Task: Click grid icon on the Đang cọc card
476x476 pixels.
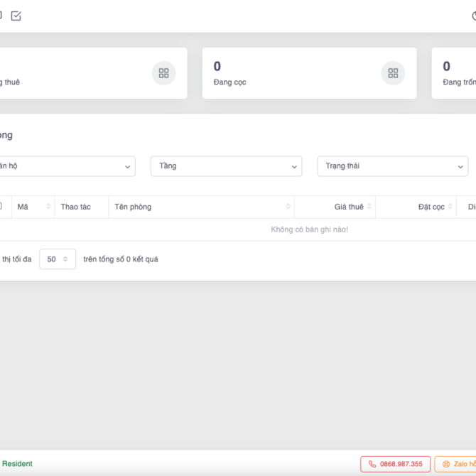Action: [x=393, y=73]
